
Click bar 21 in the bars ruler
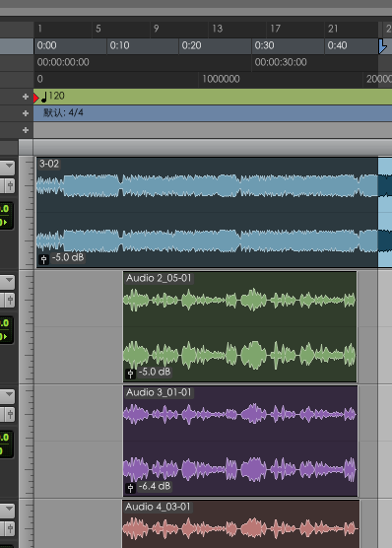point(333,29)
